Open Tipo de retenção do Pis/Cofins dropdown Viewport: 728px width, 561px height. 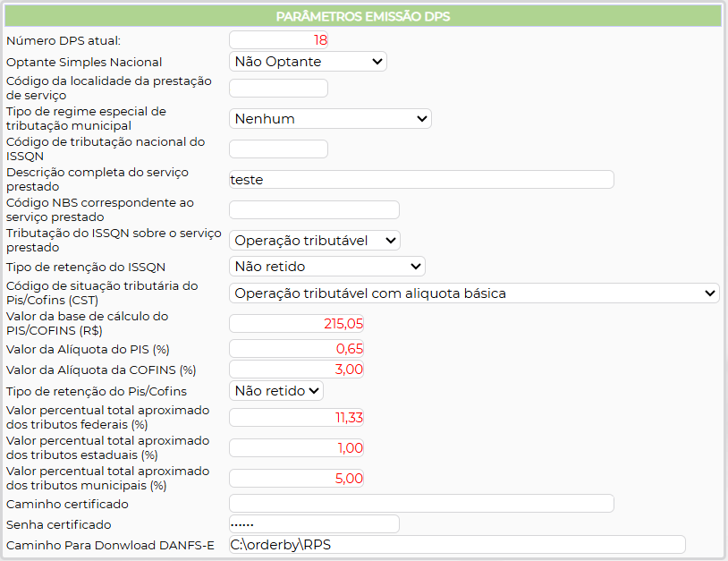pos(276,391)
